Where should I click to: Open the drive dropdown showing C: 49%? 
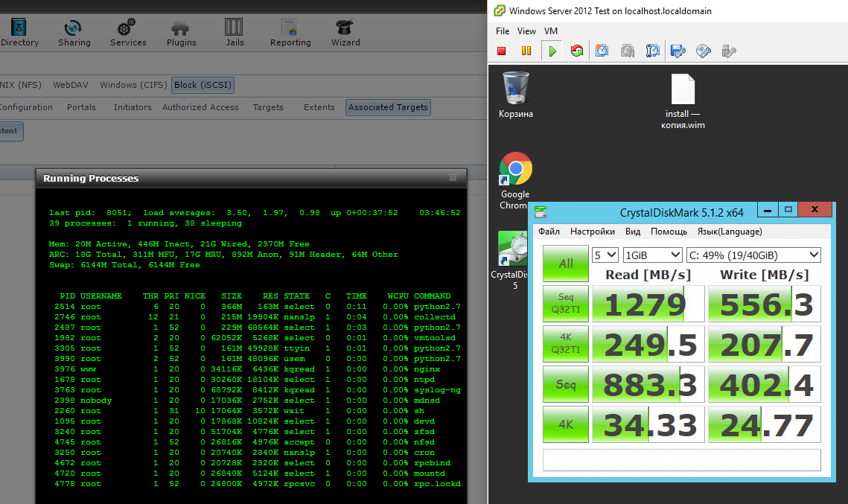753,255
